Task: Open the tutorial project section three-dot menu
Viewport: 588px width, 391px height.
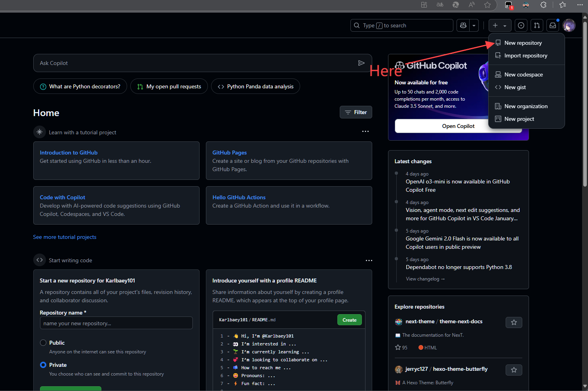Action: pos(365,132)
